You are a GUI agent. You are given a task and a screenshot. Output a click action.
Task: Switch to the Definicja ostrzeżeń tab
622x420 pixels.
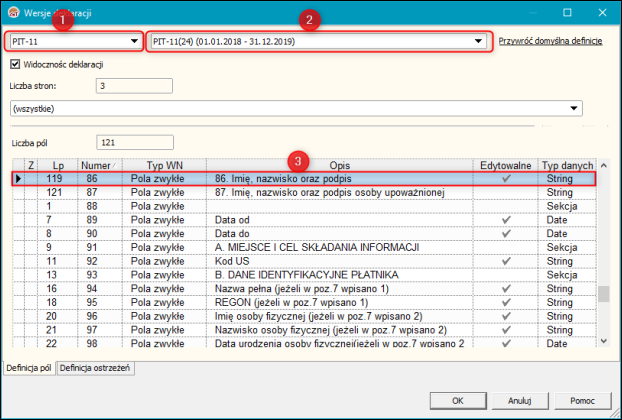click(x=96, y=368)
